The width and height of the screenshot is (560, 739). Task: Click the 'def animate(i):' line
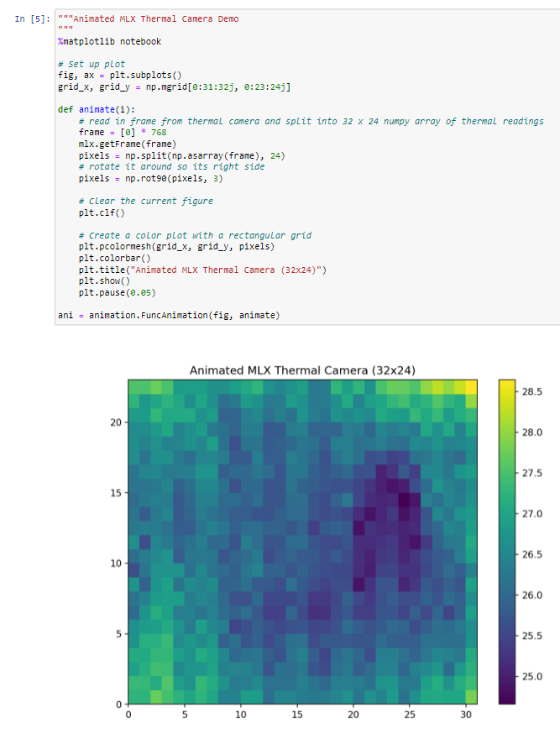pyautogui.click(x=97, y=109)
